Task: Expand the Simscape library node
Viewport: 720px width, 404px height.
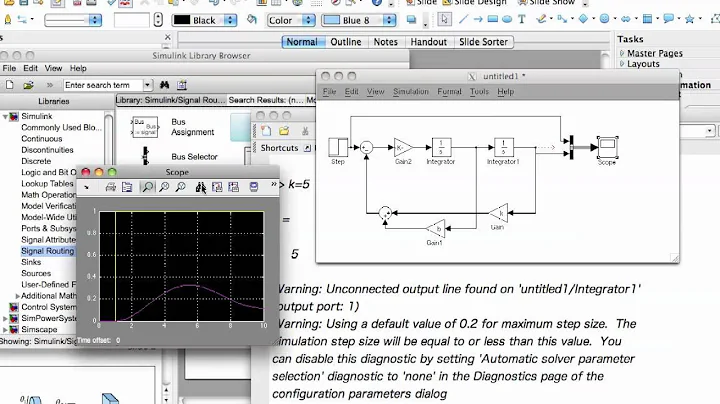Action: 5,330
